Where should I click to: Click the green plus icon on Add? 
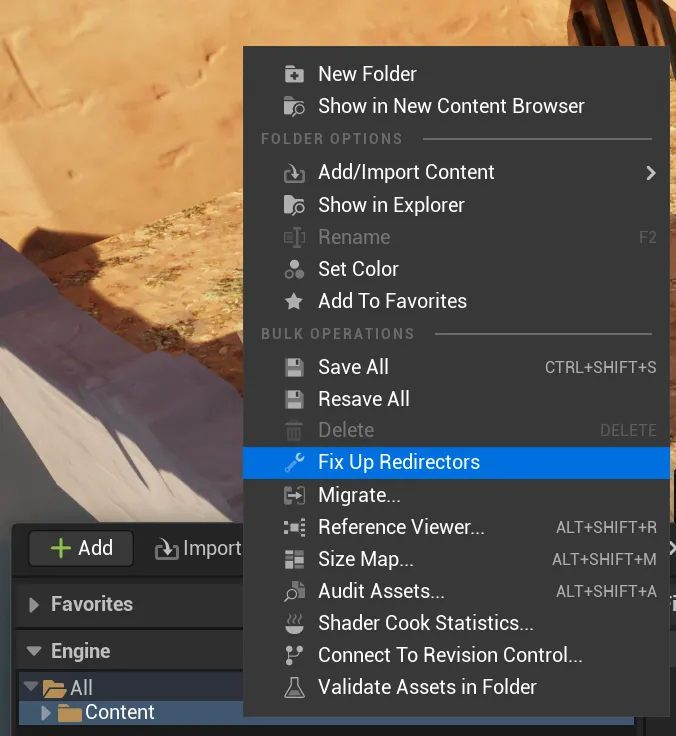point(61,548)
